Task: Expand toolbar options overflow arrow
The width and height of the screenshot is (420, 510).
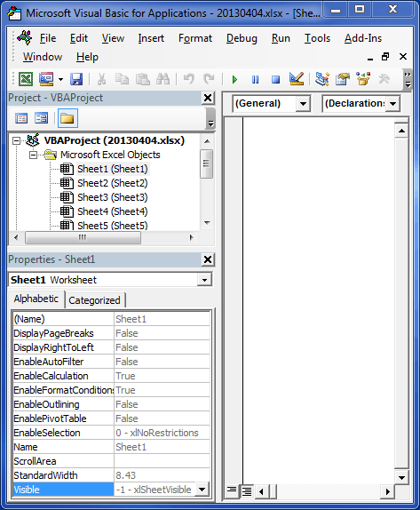Action: click(408, 79)
